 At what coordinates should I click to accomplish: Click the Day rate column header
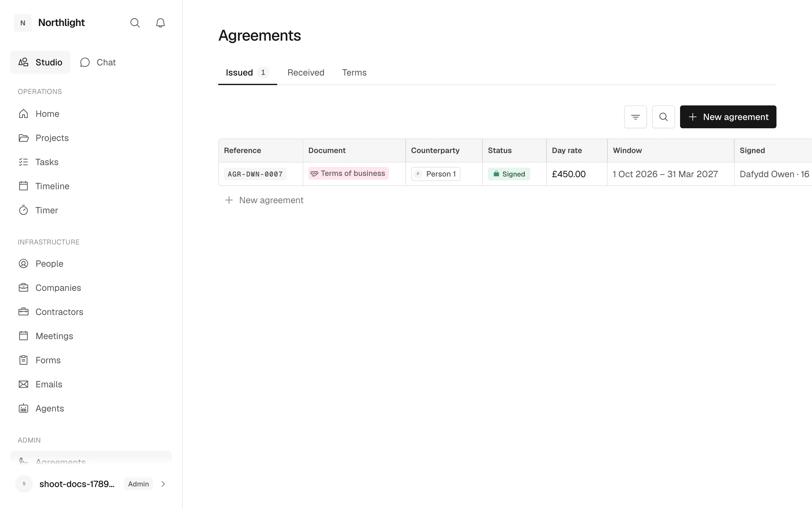(577, 150)
